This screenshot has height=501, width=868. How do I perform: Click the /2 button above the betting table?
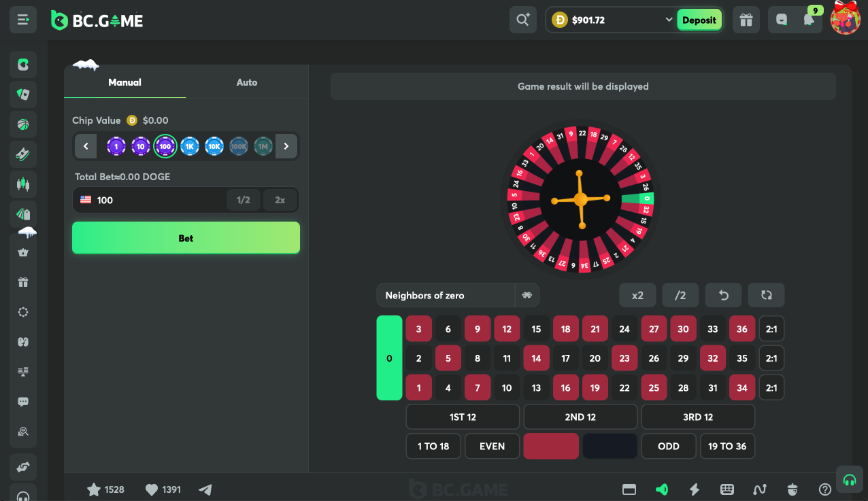pos(680,296)
